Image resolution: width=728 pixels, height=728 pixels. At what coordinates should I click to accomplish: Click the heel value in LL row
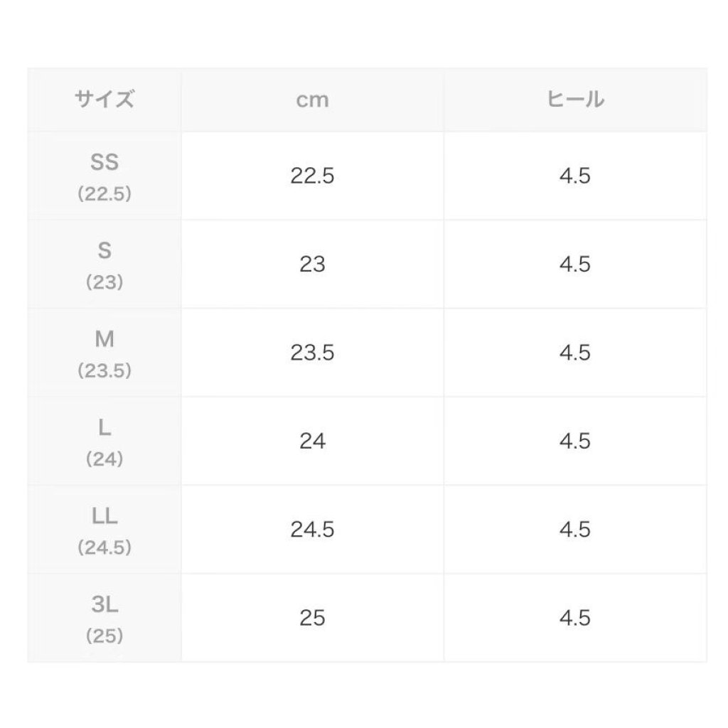tap(574, 530)
